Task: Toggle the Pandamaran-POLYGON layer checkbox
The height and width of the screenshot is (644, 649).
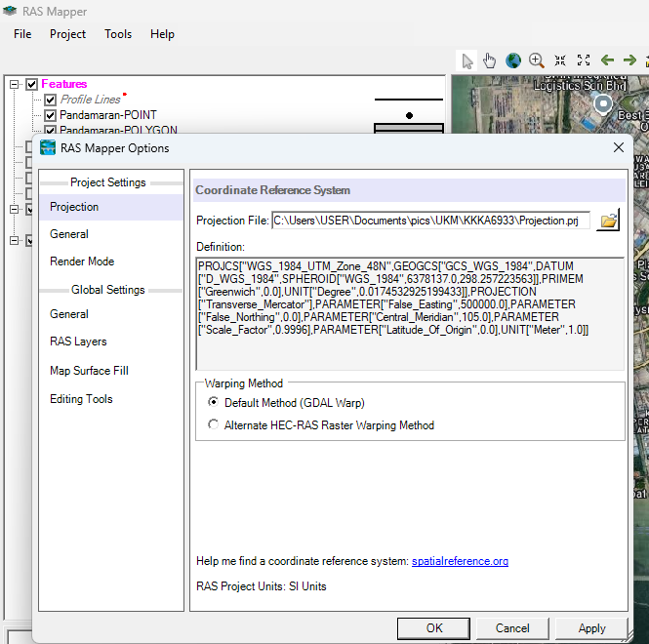Action: click(x=50, y=130)
